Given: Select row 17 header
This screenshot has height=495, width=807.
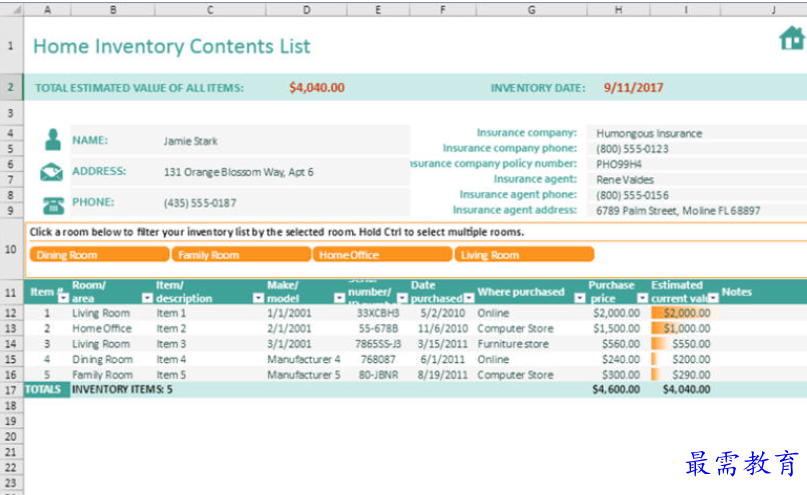Looking at the screenshot, I should (11, 390).
